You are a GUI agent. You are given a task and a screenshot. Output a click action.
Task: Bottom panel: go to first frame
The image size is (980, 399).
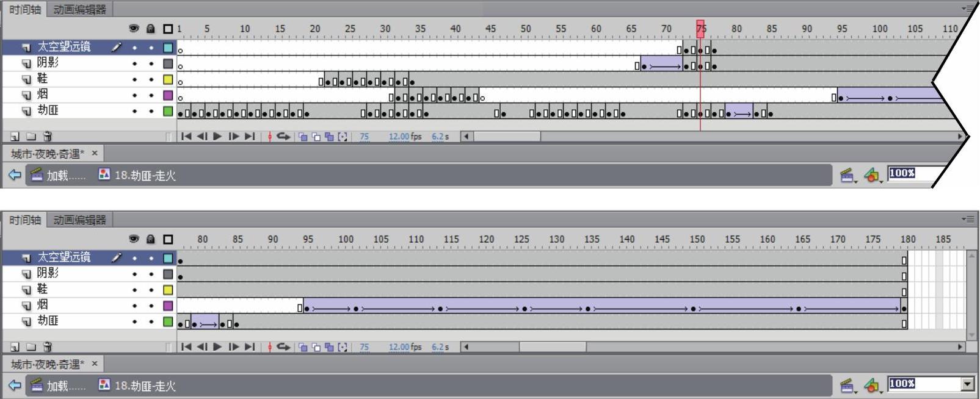(x=186, y=347)
